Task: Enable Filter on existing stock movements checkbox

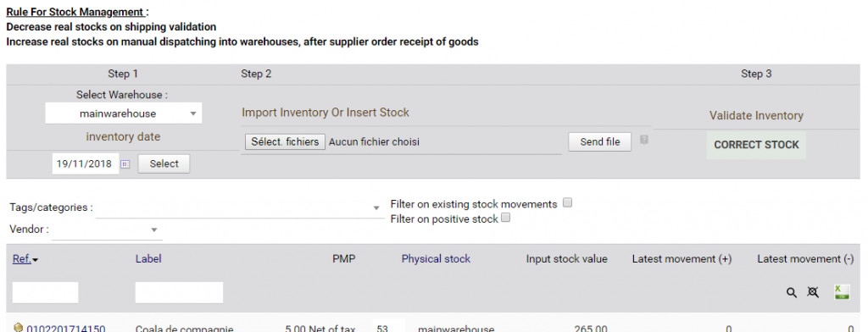Action: 567,203
